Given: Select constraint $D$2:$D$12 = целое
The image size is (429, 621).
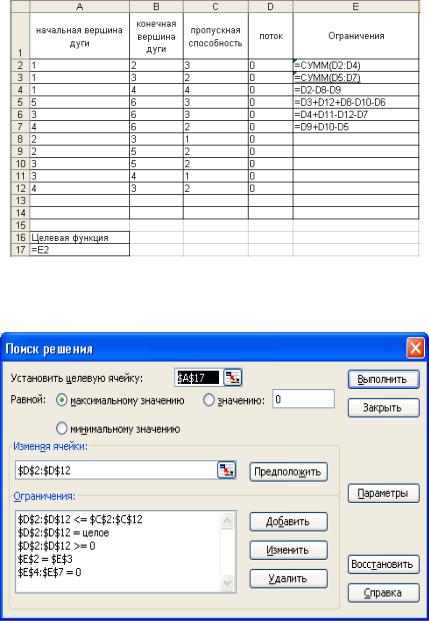Looking at the screenshot, I should click(x=63, y=533).
